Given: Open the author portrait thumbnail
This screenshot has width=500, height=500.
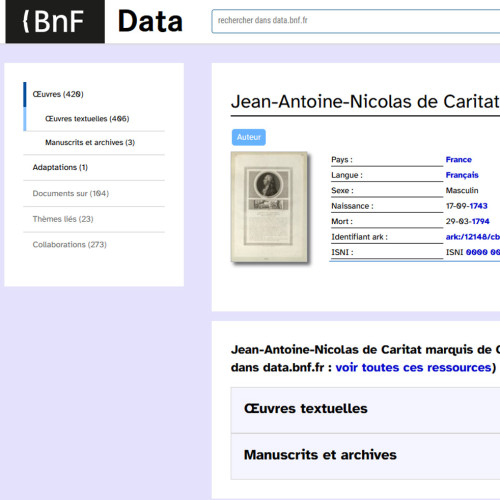Looking at the screenshot, I should (269, 207).
